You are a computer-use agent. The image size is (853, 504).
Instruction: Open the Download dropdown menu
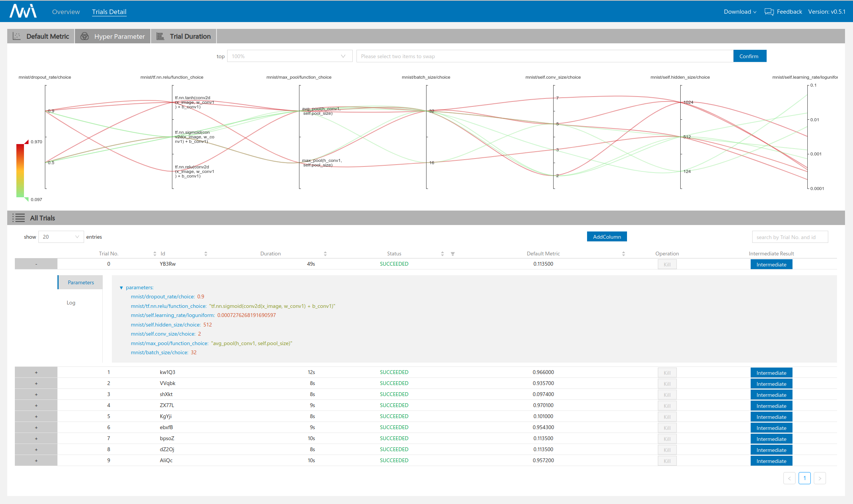(x=740, y=12)
